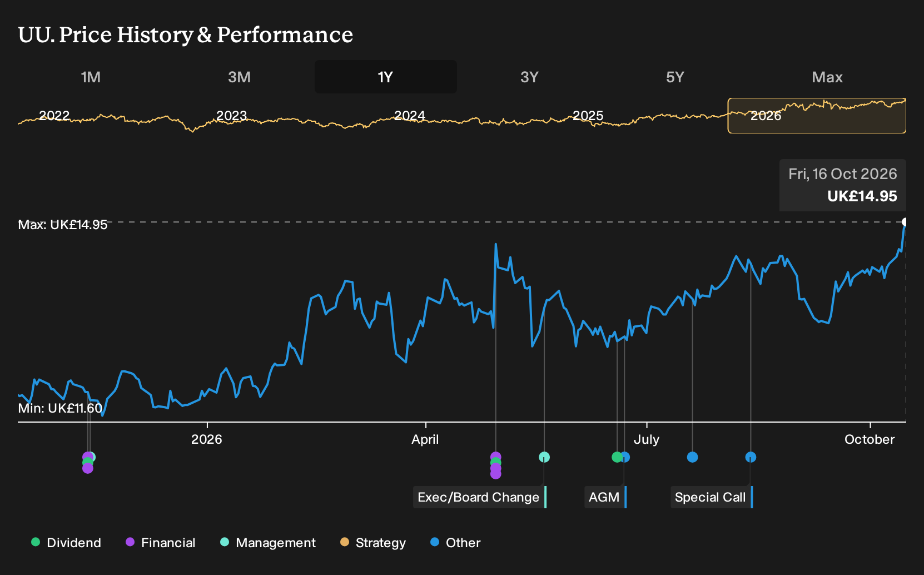This screenshot has height=575, width=924.
Task: Open the Special Call event label
Action: (711, 497)
